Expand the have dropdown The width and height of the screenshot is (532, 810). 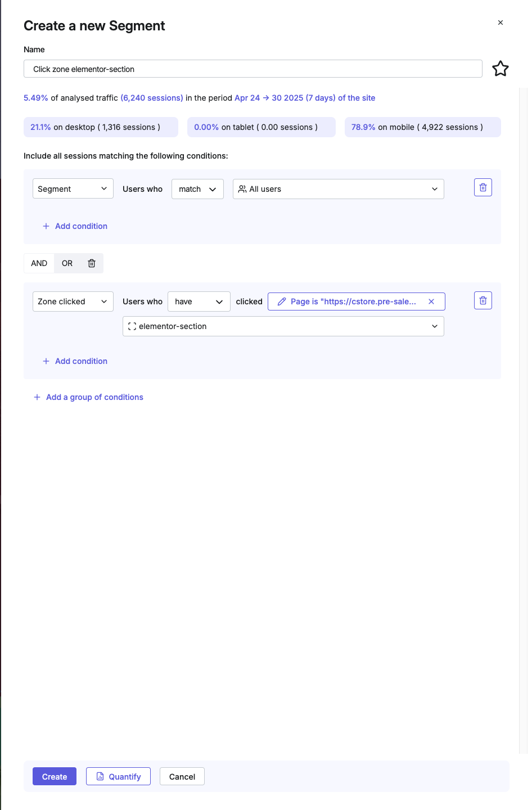(x=199, y=301)
